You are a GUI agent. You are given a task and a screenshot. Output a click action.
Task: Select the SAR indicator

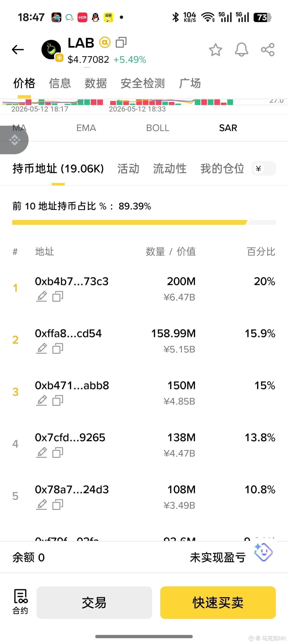228,128
